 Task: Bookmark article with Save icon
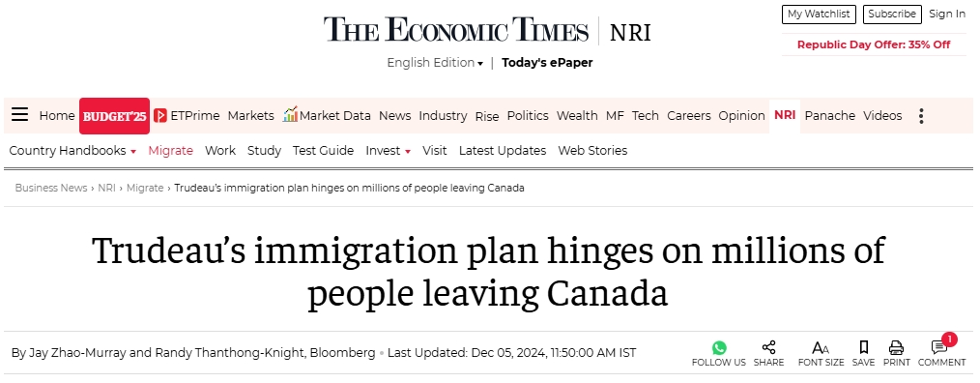pyautogui.click(x=864, y=347)
